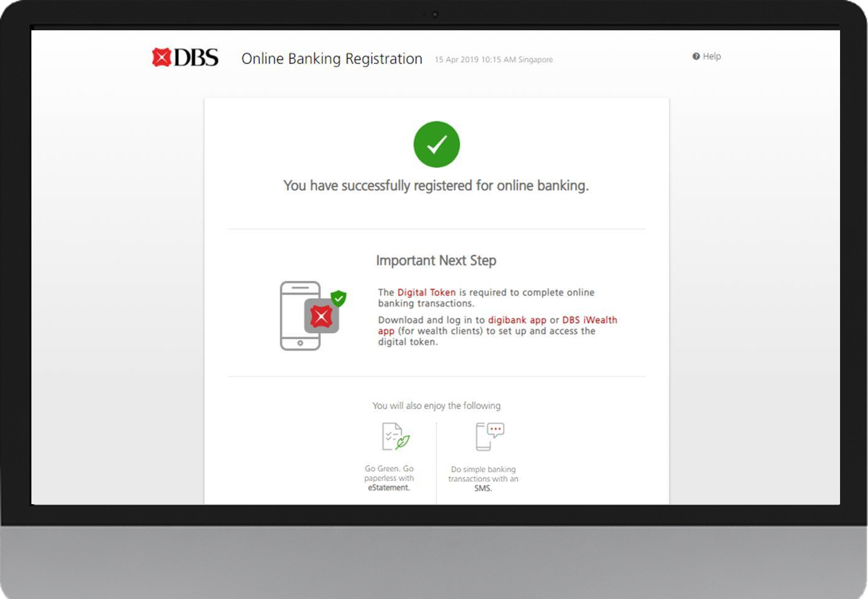The height and width of the screenshot is (599, 868).
Task: Click the successfully registered confirmation message
Action: pyautogui.click(x=436, y=186)
